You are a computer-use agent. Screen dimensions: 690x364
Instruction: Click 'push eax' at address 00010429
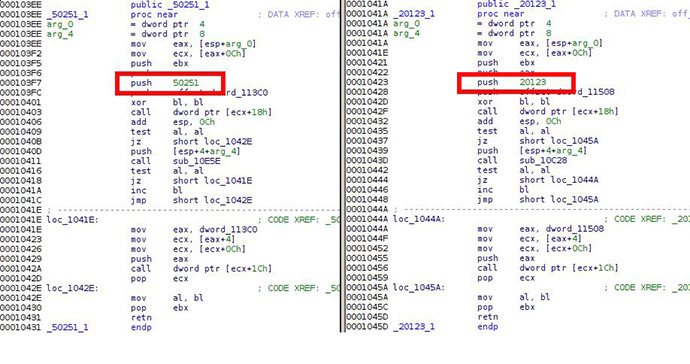point(159,259)
